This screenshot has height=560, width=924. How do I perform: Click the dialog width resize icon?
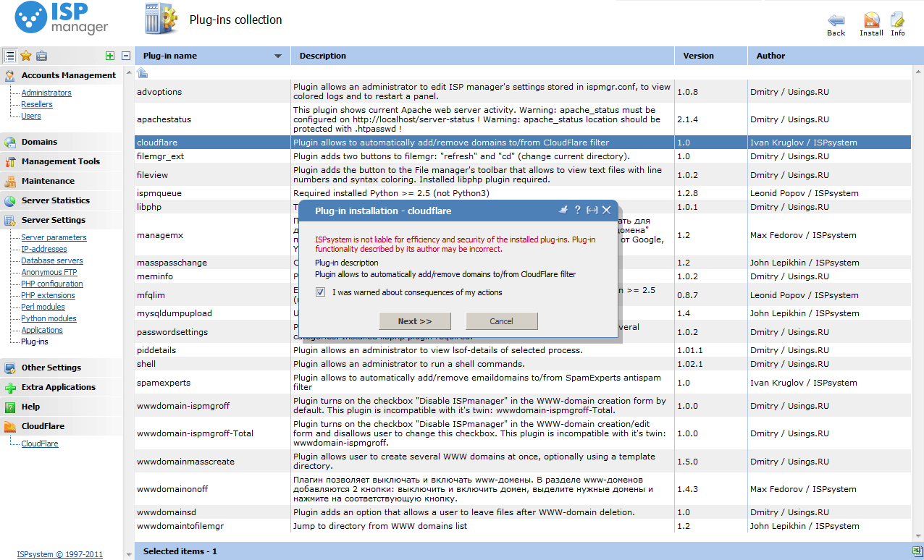(592, 210)
